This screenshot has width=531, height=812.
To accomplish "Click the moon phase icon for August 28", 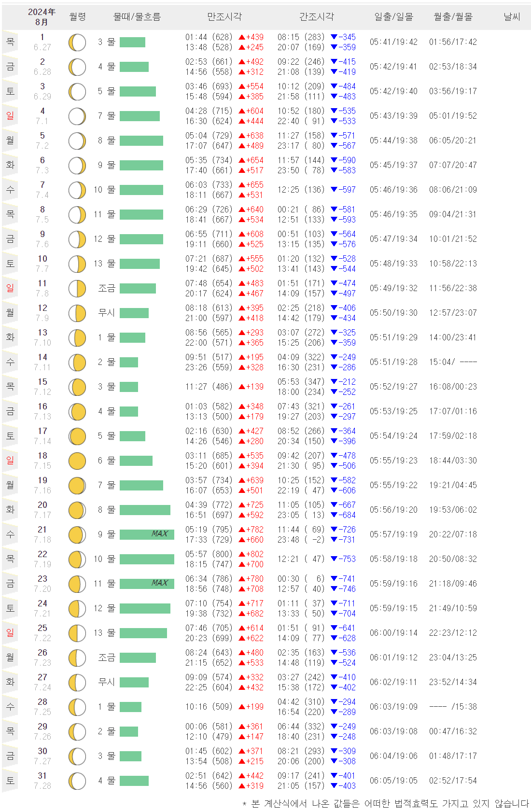I will (x=77, y=707).
